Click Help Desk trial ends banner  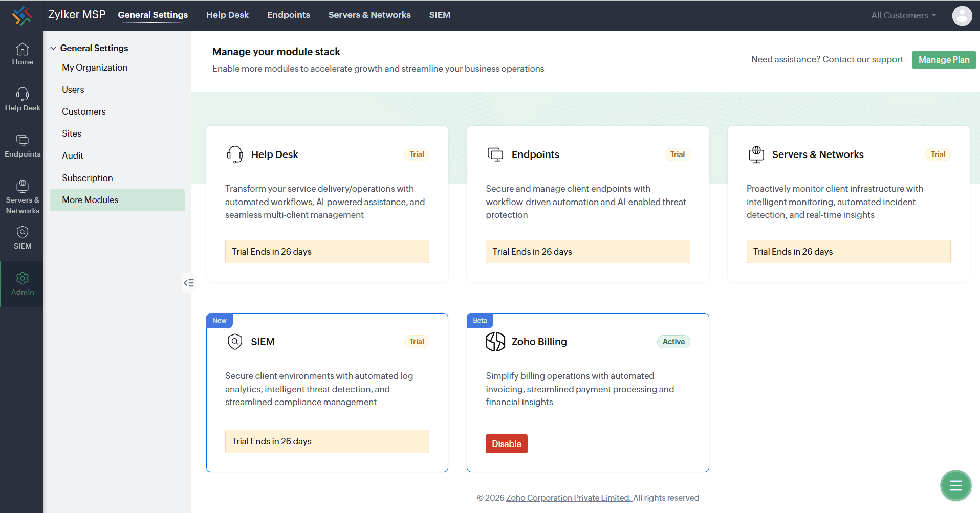coord(327,252)
